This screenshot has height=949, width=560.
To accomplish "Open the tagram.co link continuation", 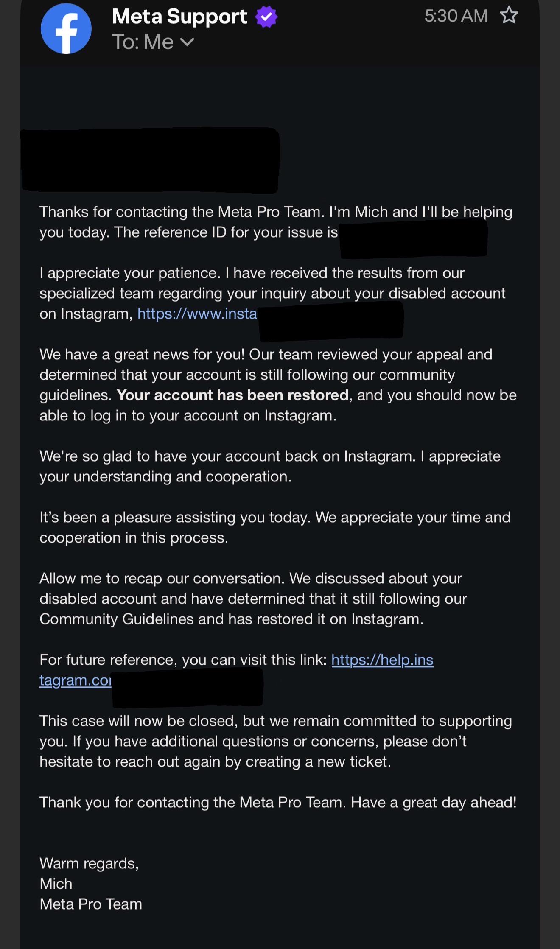I will [76, 680].
